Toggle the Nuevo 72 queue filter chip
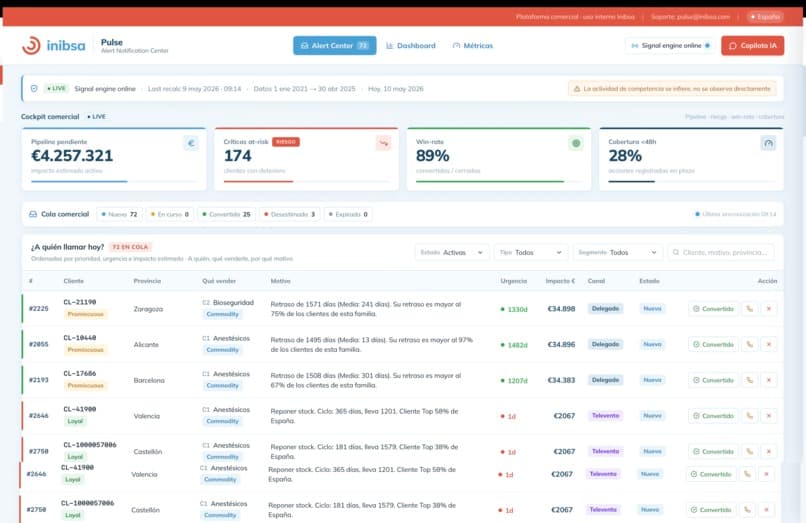 point(119,214)
